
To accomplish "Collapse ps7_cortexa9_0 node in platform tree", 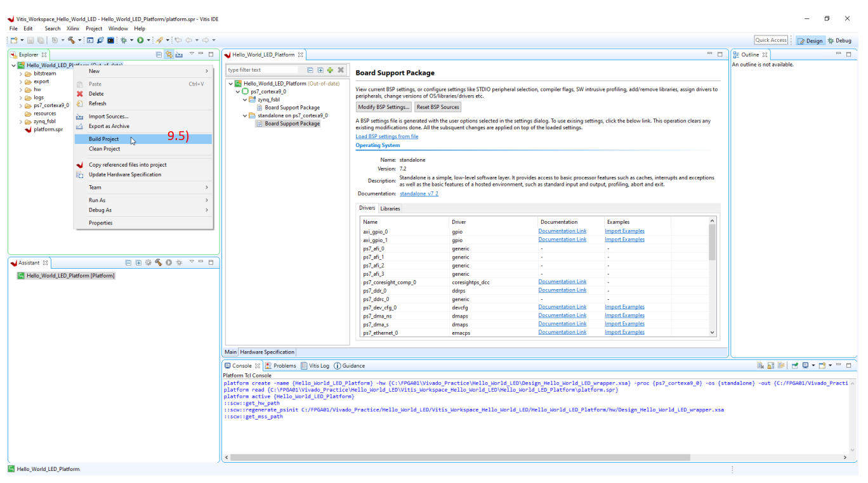I will pyautogui.click(x=238, y=91).
